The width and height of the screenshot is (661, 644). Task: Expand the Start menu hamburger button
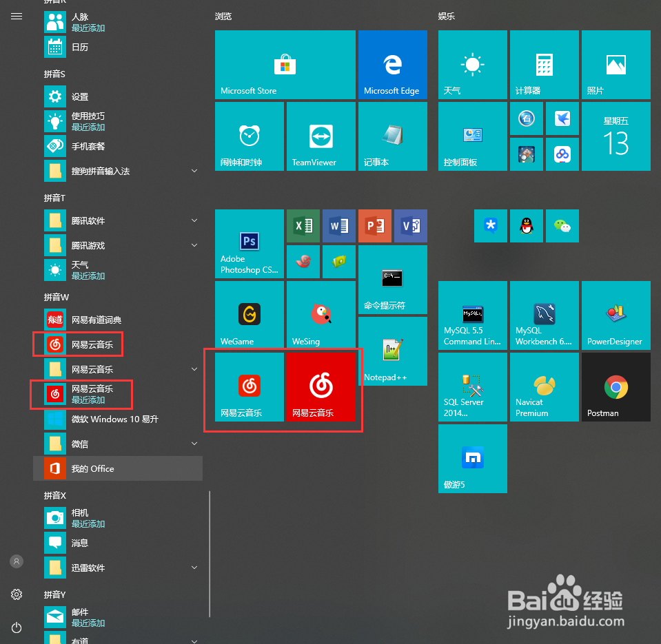(x=17, y=17)
